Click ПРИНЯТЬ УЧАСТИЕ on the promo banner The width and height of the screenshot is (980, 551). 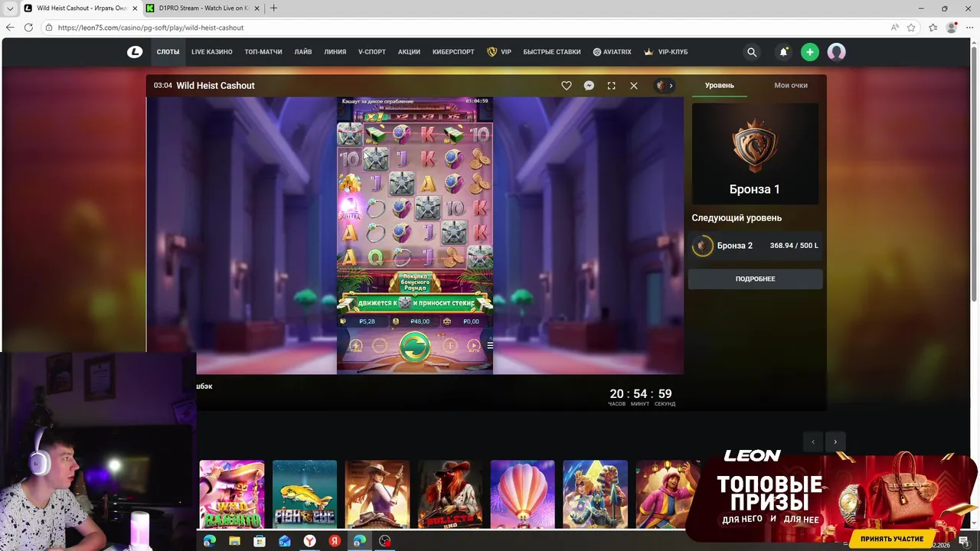[892, 539]
